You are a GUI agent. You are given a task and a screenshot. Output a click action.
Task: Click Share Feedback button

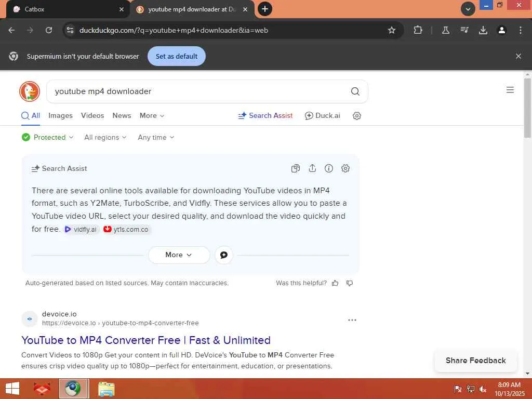tap(475, 361)
